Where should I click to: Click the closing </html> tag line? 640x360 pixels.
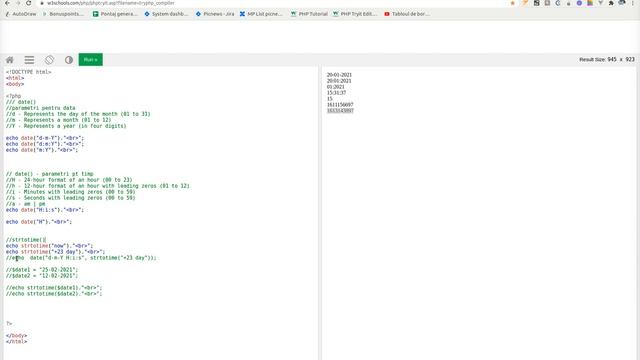pyautogui.click(x=16, y=342)
